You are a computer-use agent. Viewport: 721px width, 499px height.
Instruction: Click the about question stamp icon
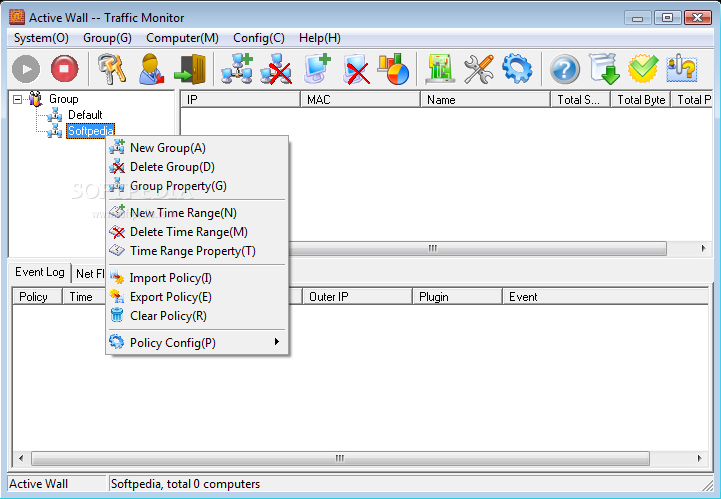[x=681, y=69]
